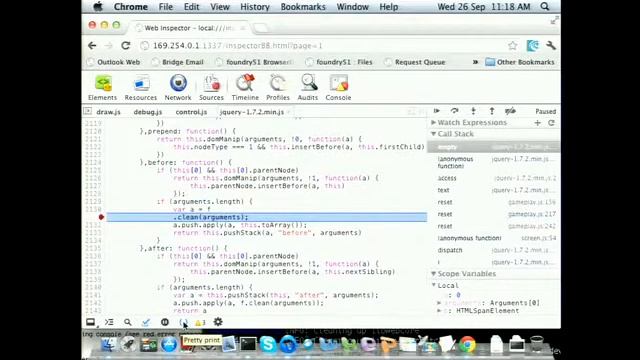Remove breakpoint on highlighted clean(arguments) line
Image resolution: width=640 pixels, height=360 pixels.
pos(102,217)
